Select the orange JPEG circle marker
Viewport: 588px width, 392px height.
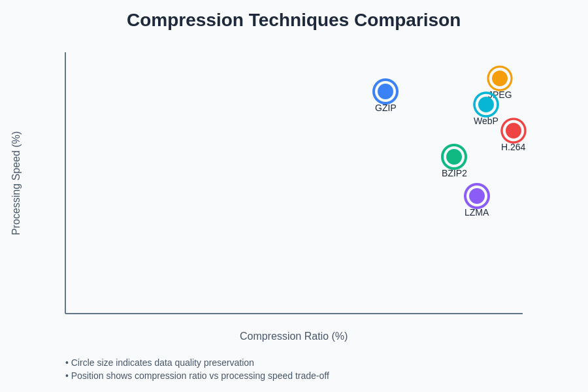click(x=500, y=78)
